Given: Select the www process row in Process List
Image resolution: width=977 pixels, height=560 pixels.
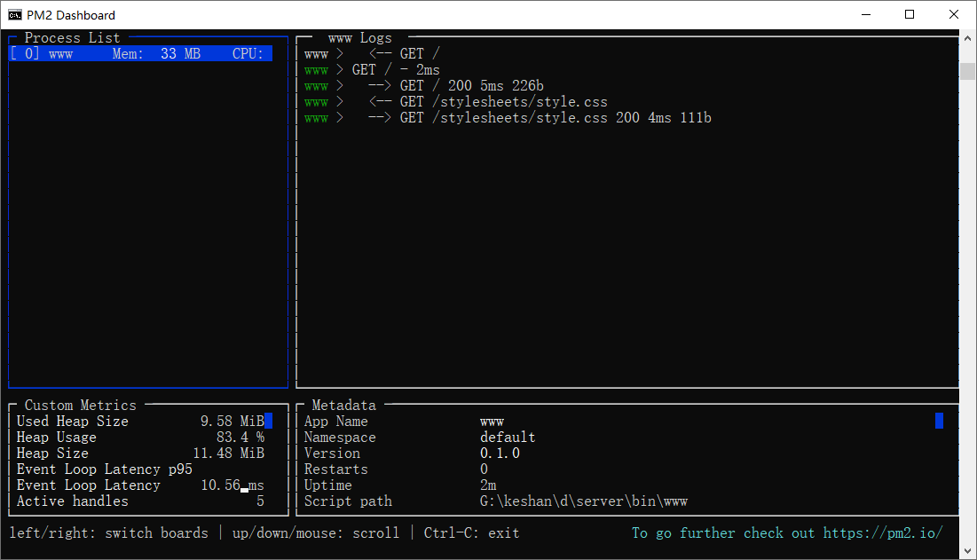Looking at the screenshot, I should [141, 53].
